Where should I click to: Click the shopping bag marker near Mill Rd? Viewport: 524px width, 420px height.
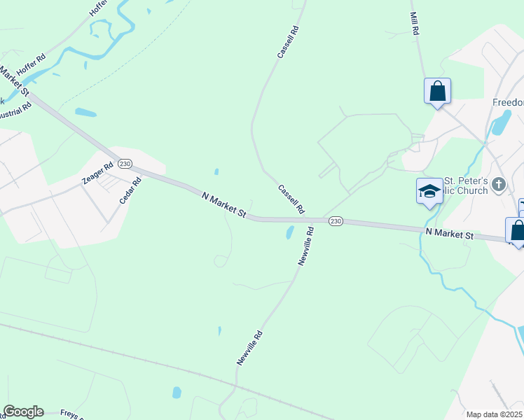[437, 92]
